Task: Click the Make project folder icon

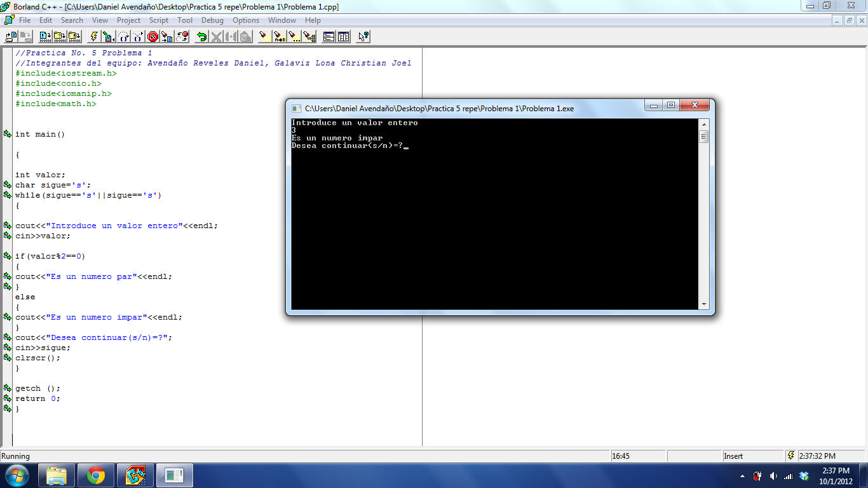Action: pyautogui.click(x=60, y=37)
